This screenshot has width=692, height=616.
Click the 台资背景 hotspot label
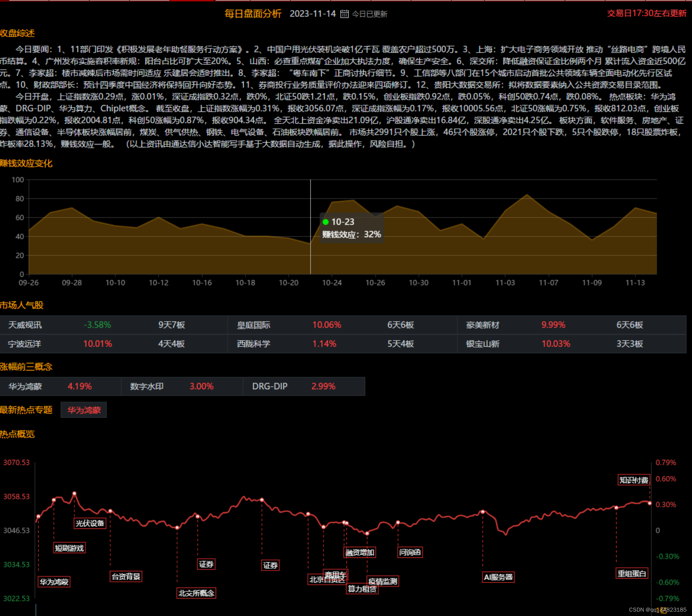[126, 576]
